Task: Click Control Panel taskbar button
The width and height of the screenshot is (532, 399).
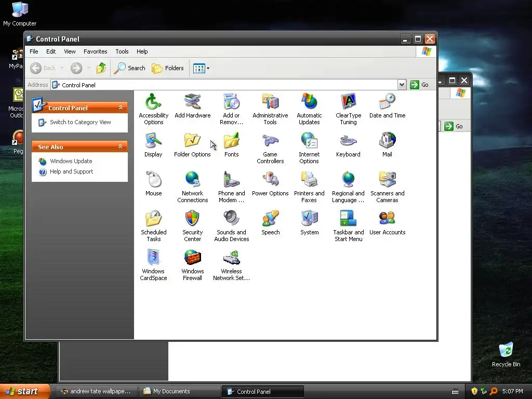Action: tap(262, 392)
